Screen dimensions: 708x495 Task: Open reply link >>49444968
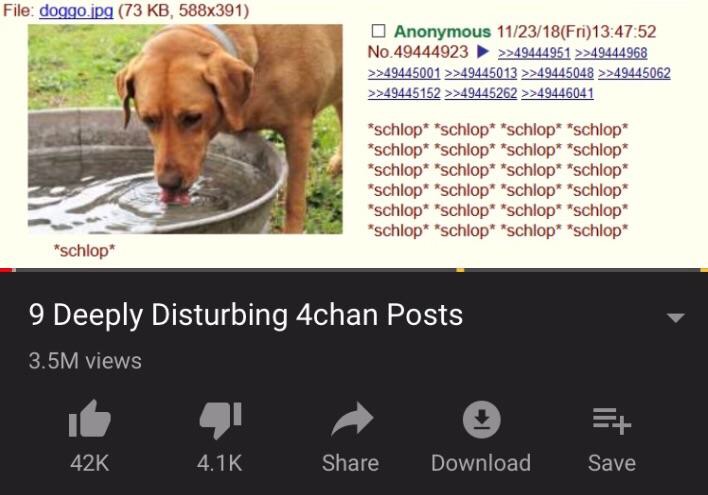[611, 53]
